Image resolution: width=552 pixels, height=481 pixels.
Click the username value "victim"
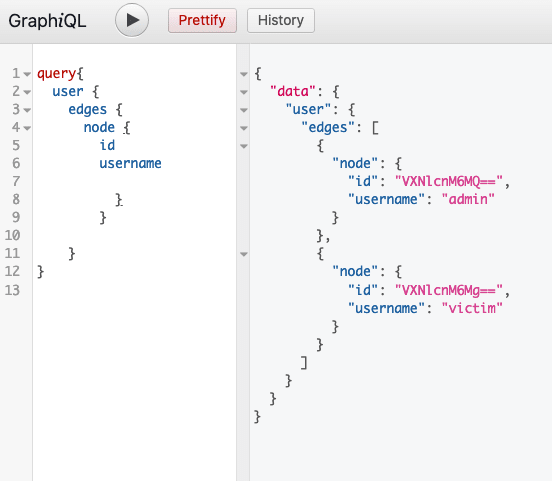point(472,308)
